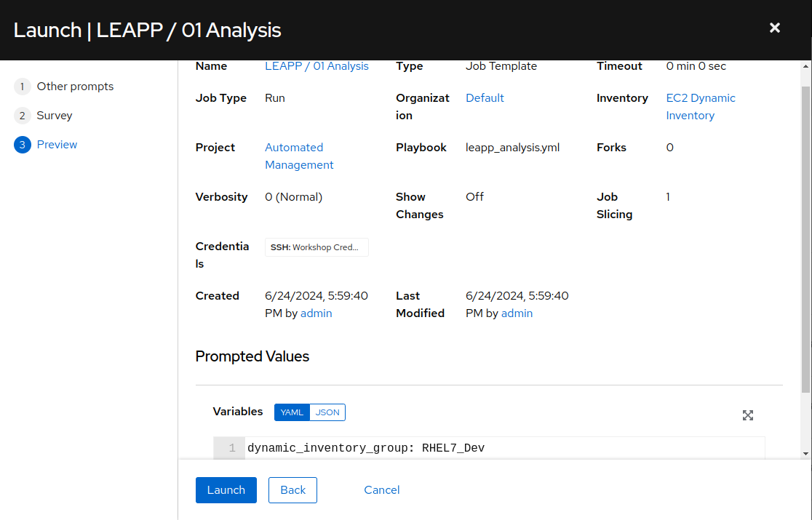The image size is (812, 520).
Task: Click the Launch | LEAPP / 01 Analysis title
Action: [148, 30]
